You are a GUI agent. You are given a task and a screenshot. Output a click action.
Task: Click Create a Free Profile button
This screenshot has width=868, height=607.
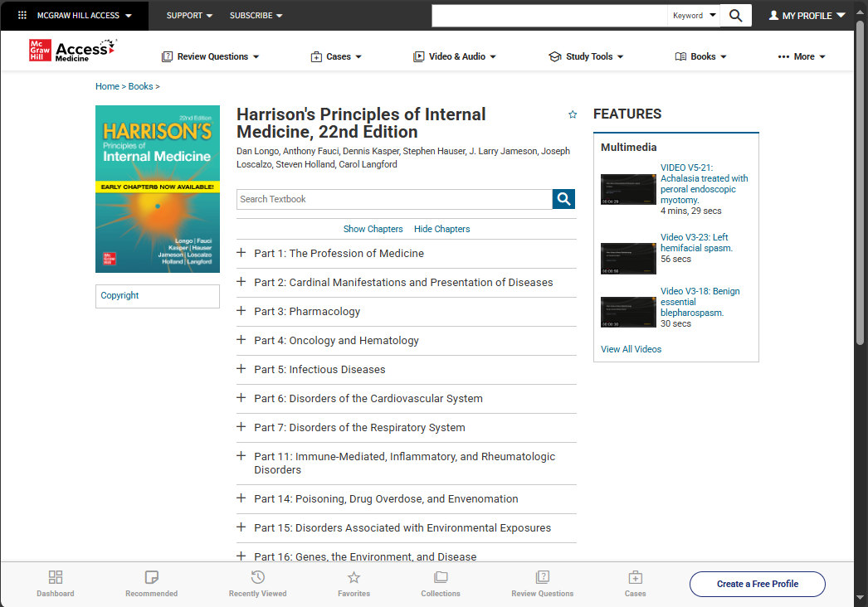(758, 584)
